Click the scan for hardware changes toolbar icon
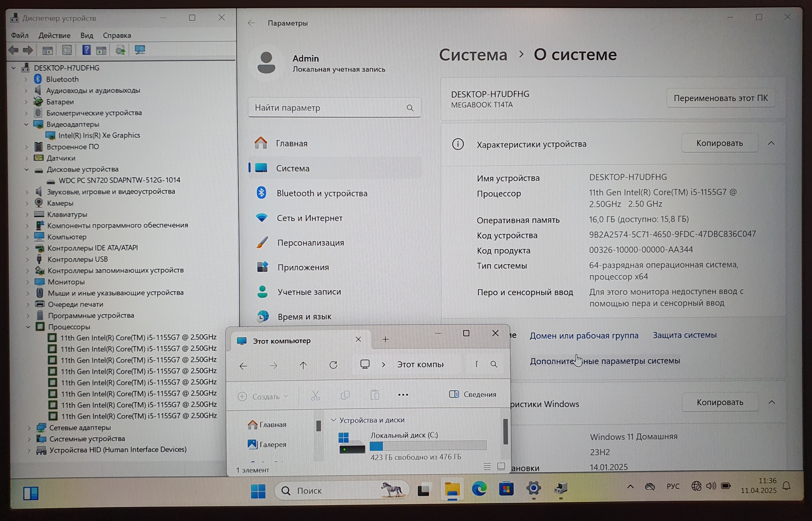The height and width of the screenshot is (521, 812). [x=140, y=50]
